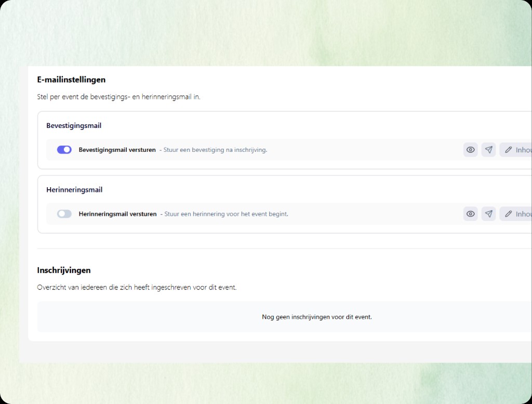Click the E-mailinstellingen heading
This screenshot has height=404, width=532.
[71, 80]
